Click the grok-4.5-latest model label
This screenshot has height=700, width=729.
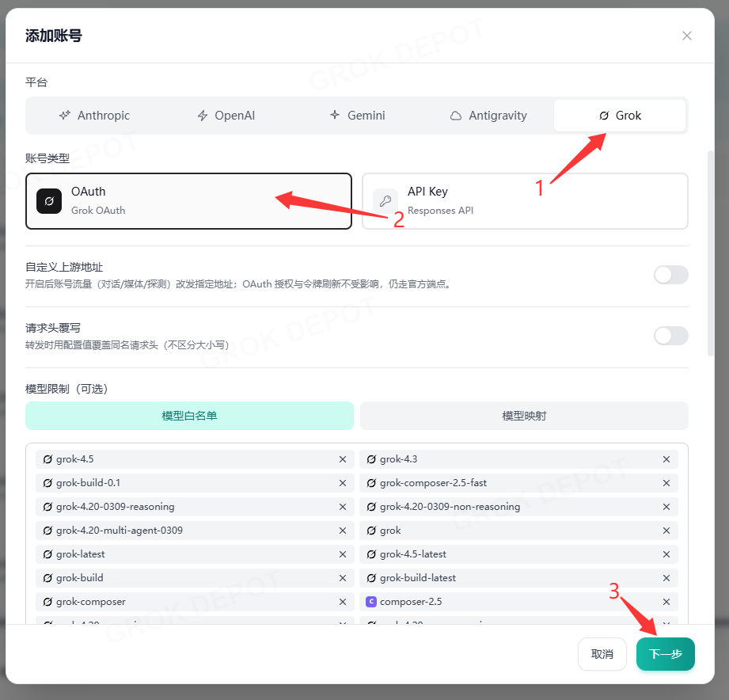click(x=413, y=554)
